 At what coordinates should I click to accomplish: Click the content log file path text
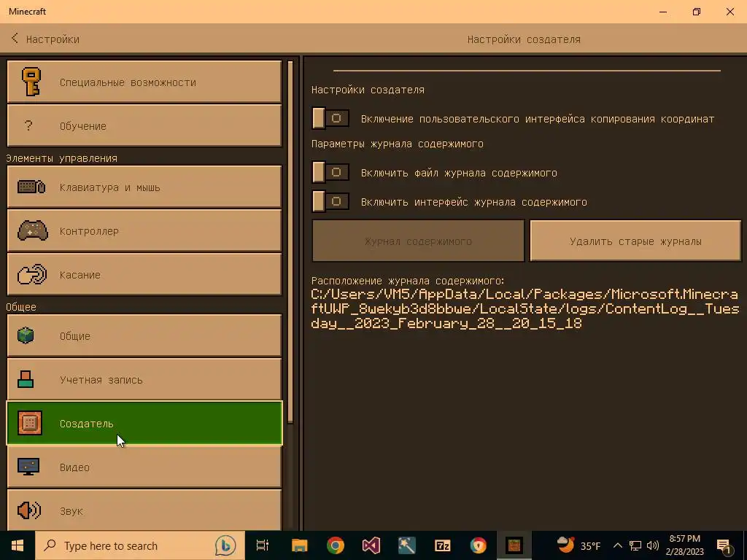point(525,308)
